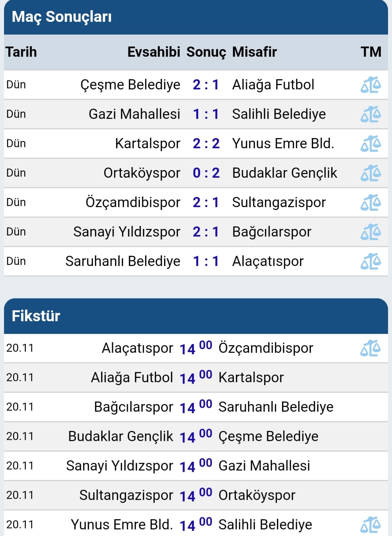Screen dimensions: 392x536
Task: Click the Sonuç column header
Action: pyautogui.click(x=206, y=52)
